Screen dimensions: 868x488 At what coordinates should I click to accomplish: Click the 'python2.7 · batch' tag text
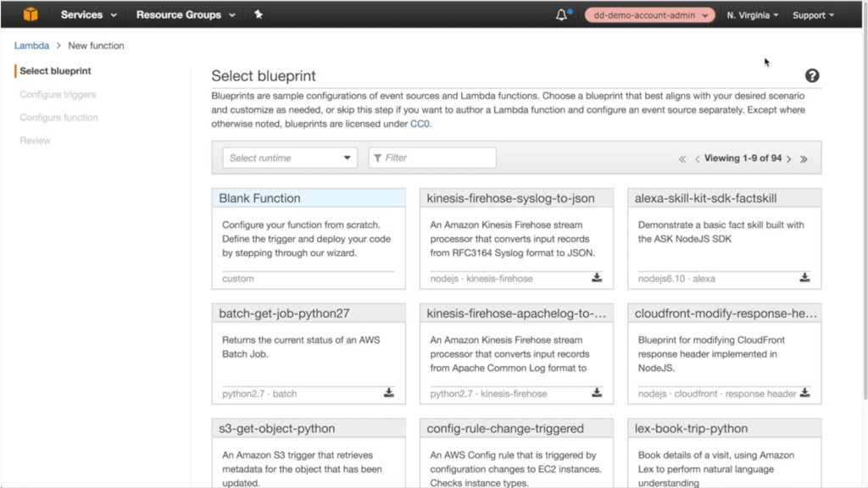point(259,393)
